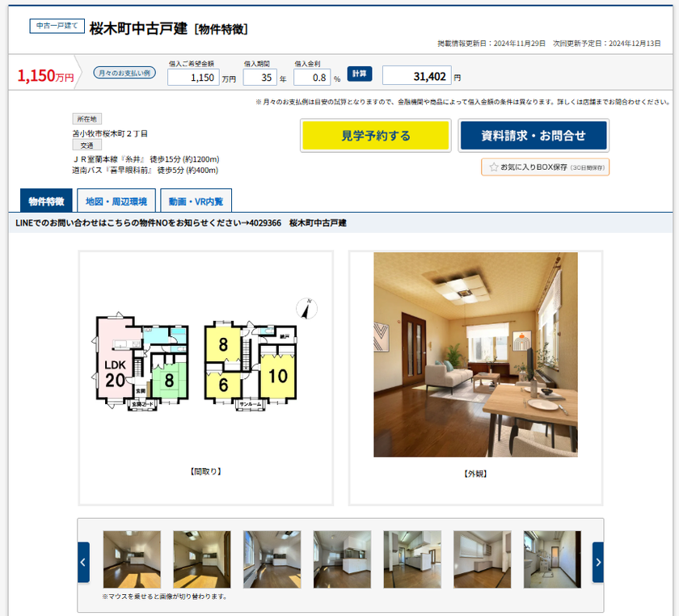Click the loan period field showing 35

pyautogui.click(x=259, y=78)
